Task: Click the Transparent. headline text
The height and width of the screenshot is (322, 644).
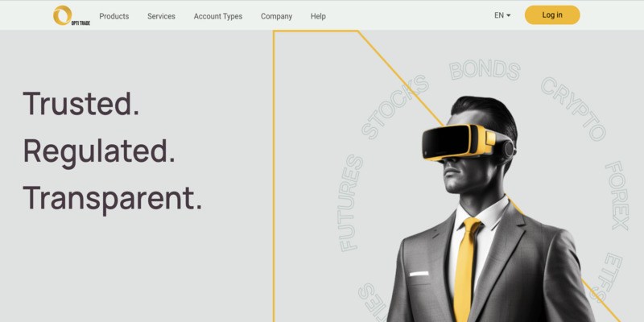Action: (113, 199)
